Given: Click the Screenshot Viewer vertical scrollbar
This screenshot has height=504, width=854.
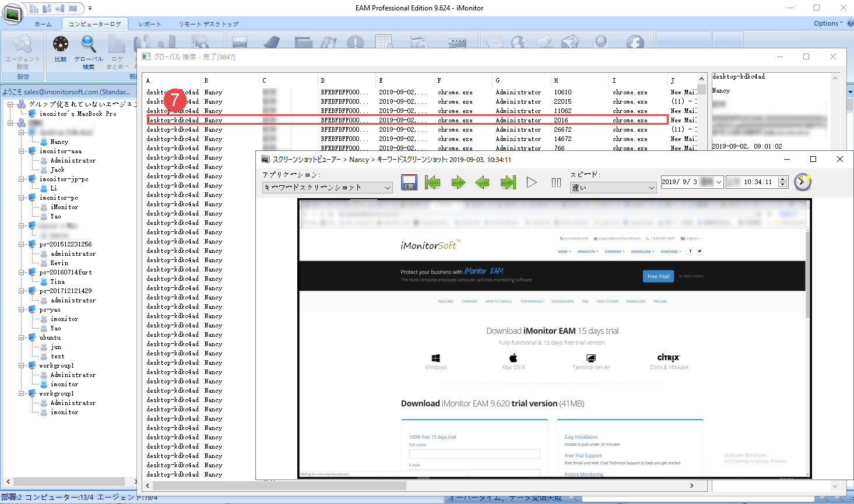Looking at the screenshot, I should [x=807, y=274].
